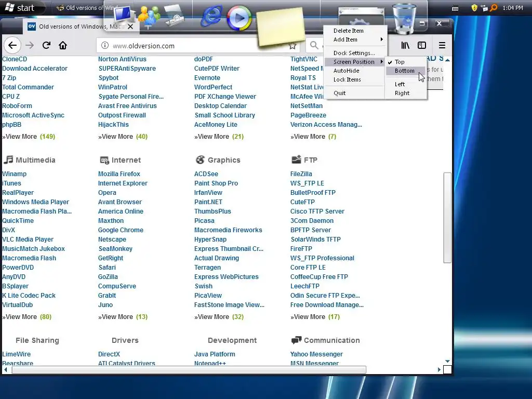Toggle the Firefox sidebar icon
Screen dimensions: 532x399
point(422,46)
